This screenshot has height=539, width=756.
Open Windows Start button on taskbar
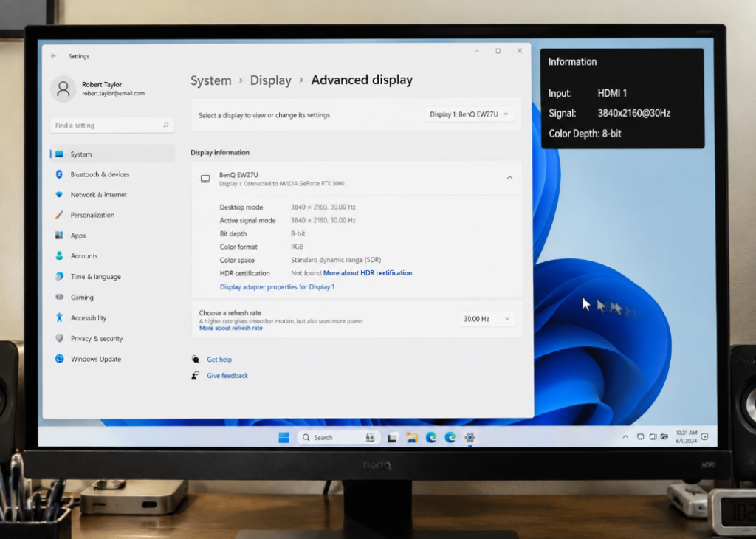(284, 437)
